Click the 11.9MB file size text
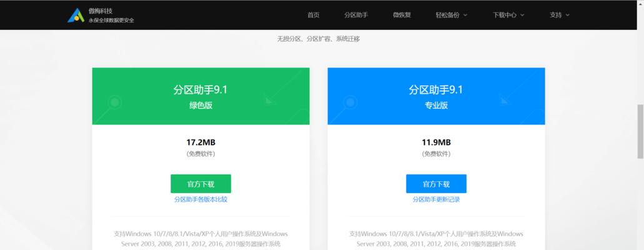 click(436, 142)
